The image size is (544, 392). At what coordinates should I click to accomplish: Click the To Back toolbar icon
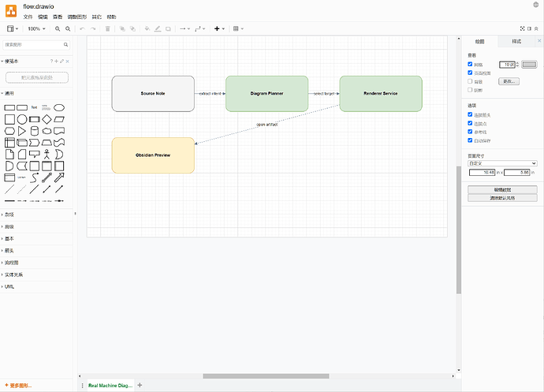132,29
